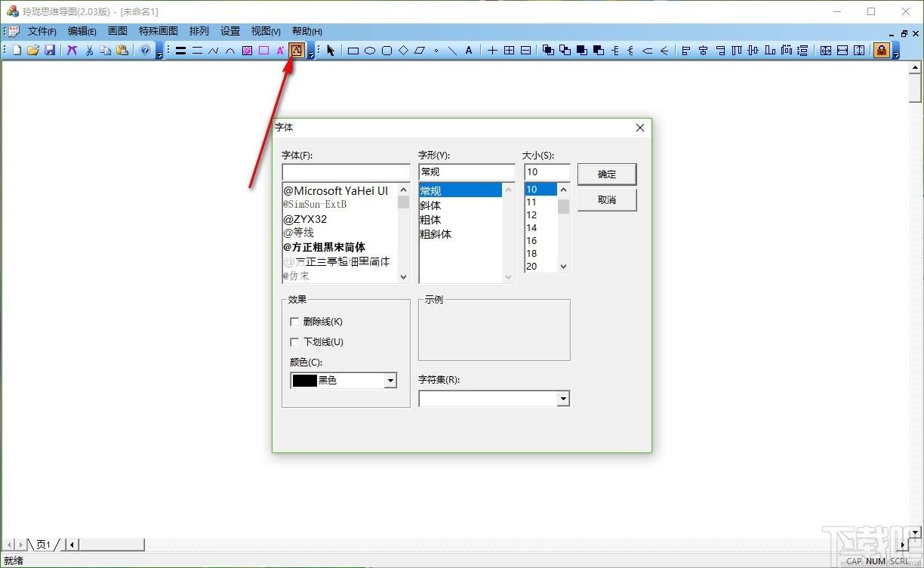
Task: Select the diagonal line tool
Action: 452,51
